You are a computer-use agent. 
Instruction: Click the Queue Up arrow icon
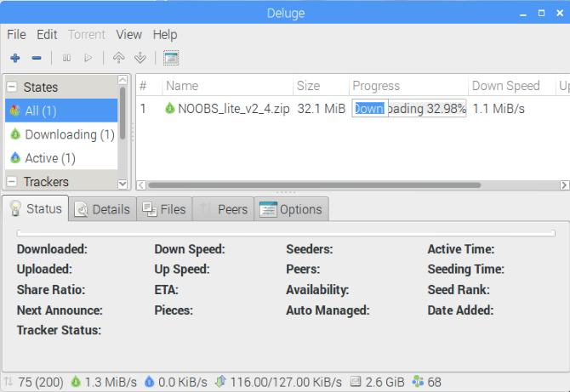click(119, 58)
